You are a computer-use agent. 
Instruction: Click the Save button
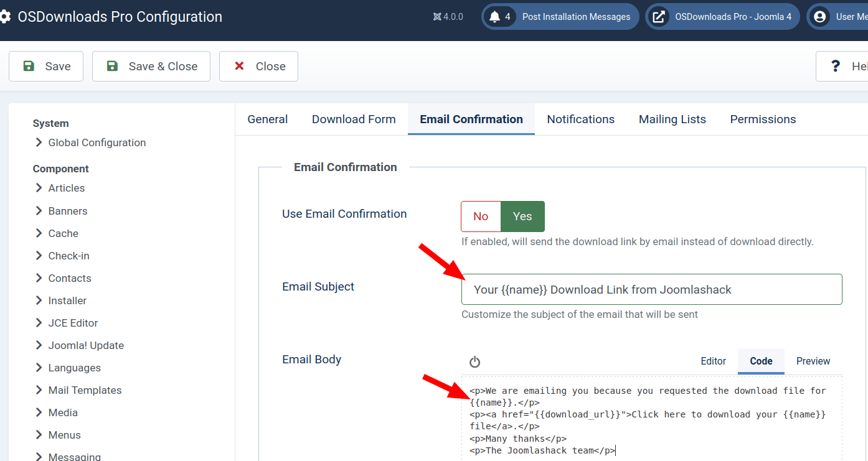click(46, 66)
